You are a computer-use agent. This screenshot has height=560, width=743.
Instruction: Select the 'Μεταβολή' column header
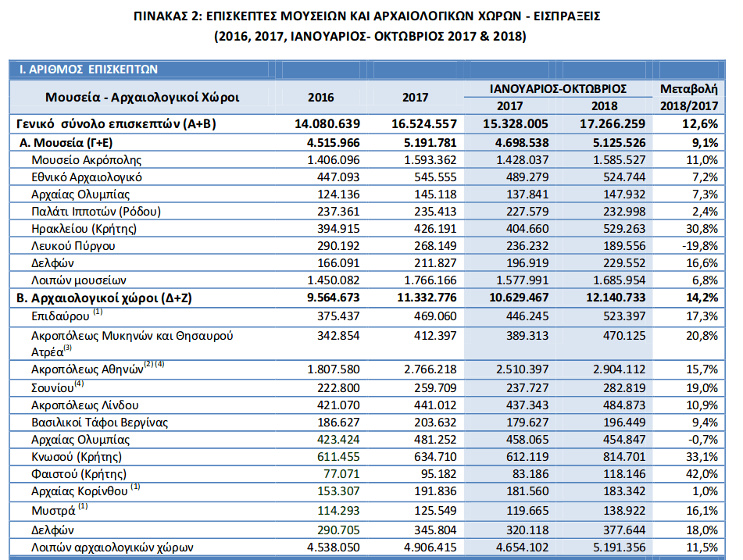coord(688,88)
